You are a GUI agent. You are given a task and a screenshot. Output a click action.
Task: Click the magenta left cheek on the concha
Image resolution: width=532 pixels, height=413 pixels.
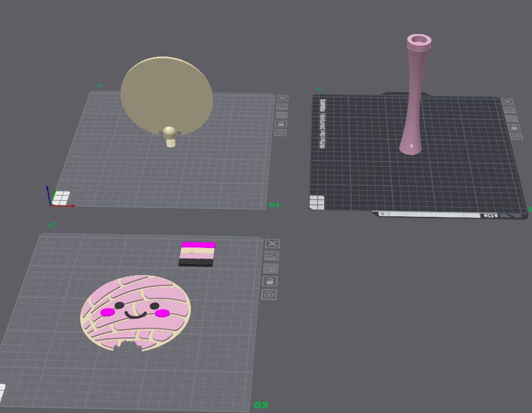108,312
